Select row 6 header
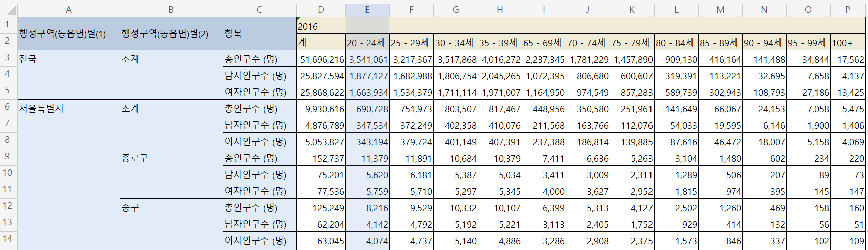 pyautogui.click(x=8, y=107)
